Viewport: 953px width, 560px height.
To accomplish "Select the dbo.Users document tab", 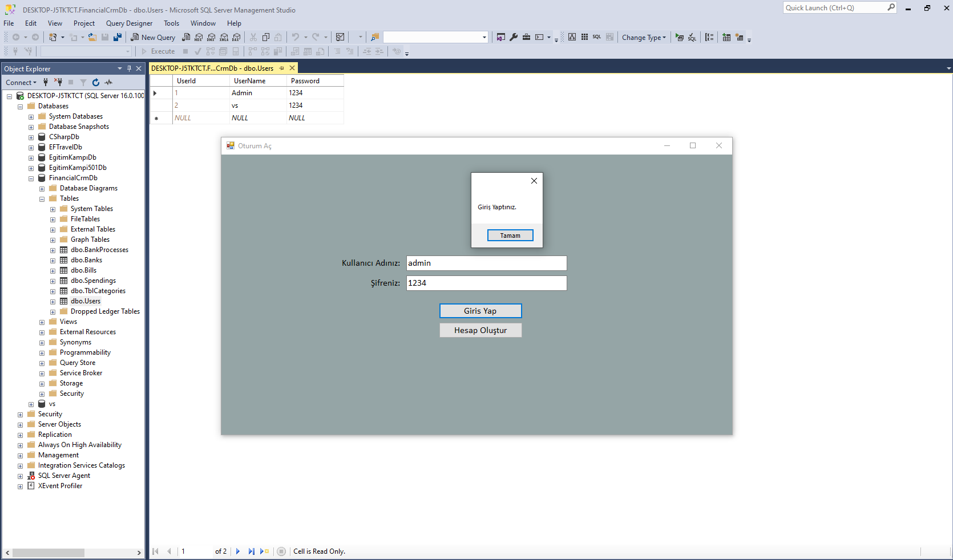I will [x=212, y=68].
